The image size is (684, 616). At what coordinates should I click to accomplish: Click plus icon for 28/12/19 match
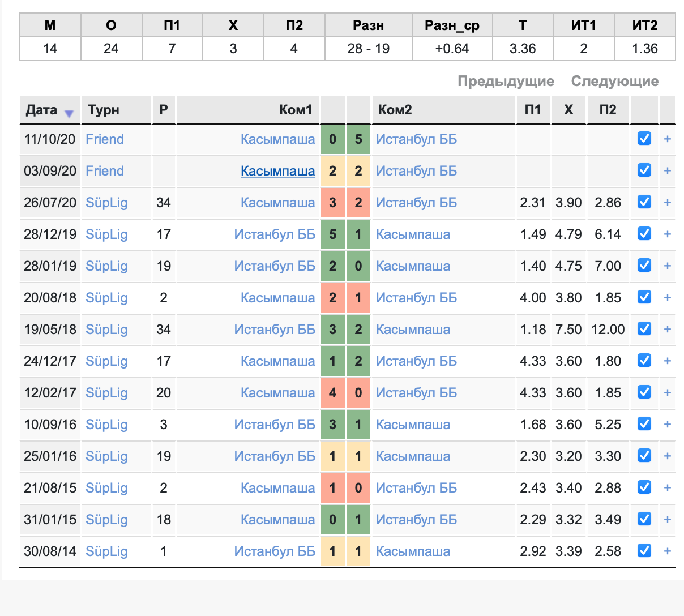(x=668, y=234)
